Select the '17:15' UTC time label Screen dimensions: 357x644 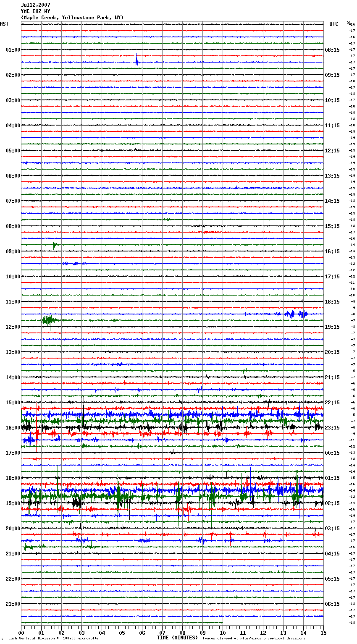click(332, 277)
